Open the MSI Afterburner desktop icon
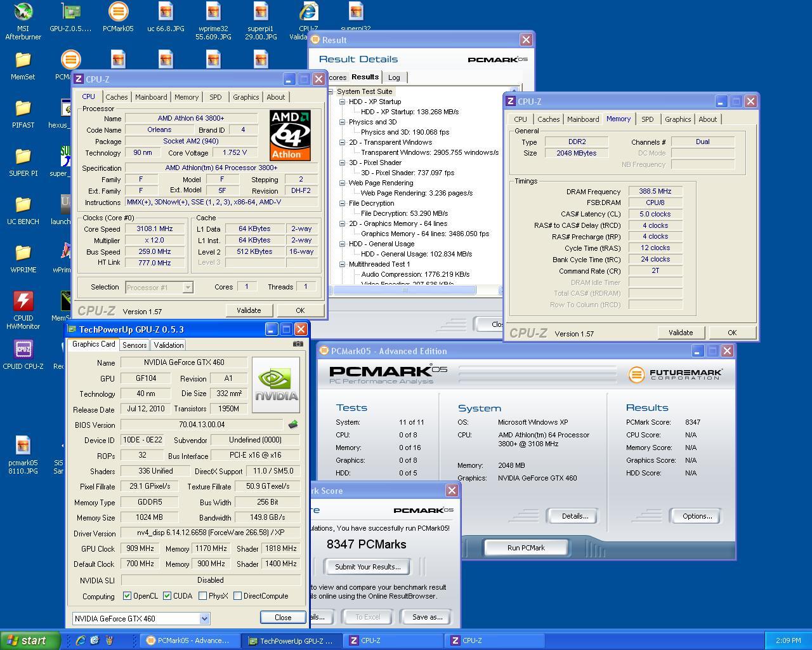The height and width of the screenshot is (650, 812). tap(23, 20)
